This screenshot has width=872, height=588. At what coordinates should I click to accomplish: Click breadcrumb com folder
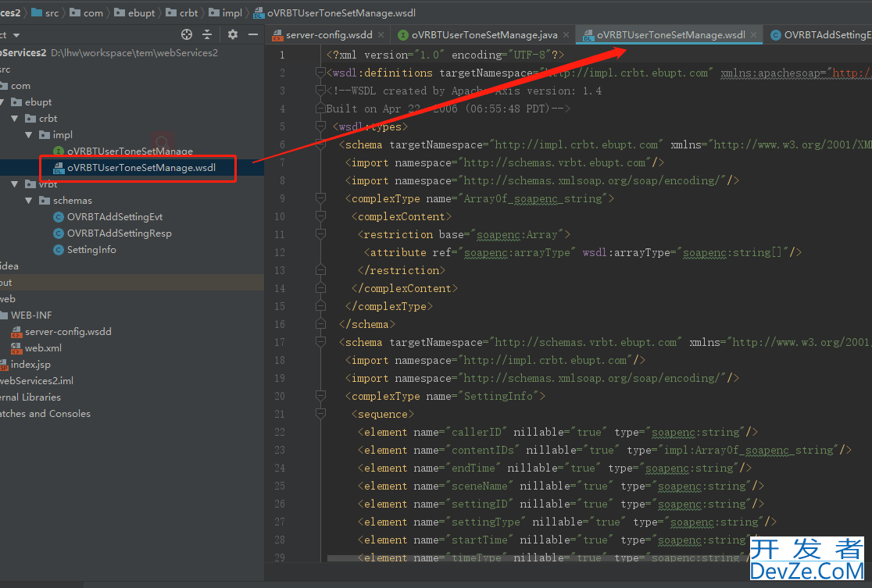86,12
